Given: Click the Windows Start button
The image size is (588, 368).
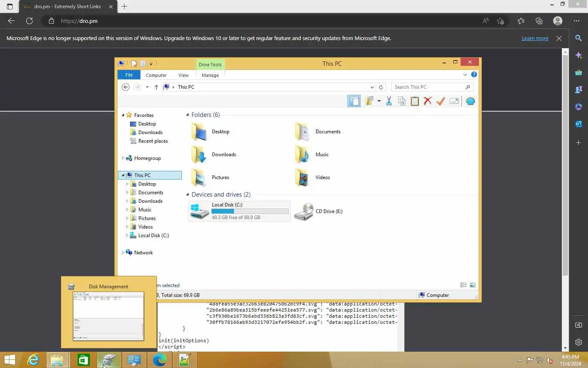Looking at the screenshot, I should tap(9, 360).
